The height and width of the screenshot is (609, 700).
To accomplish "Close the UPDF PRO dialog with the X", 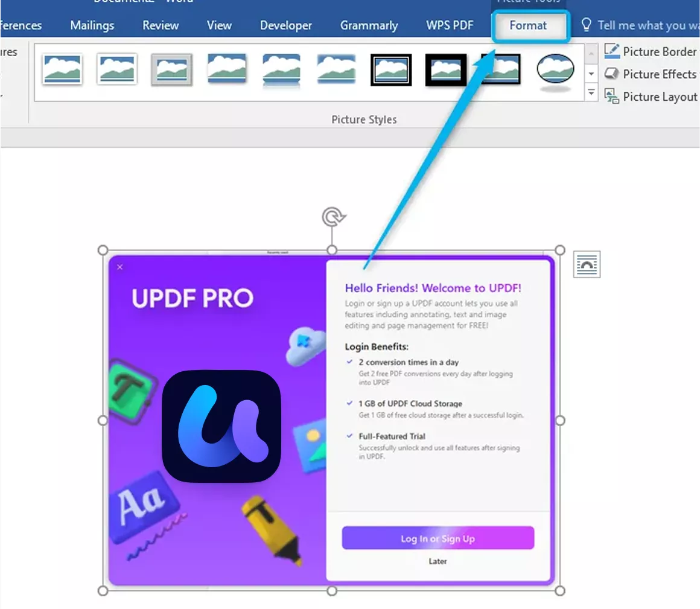I will [119, 267].
